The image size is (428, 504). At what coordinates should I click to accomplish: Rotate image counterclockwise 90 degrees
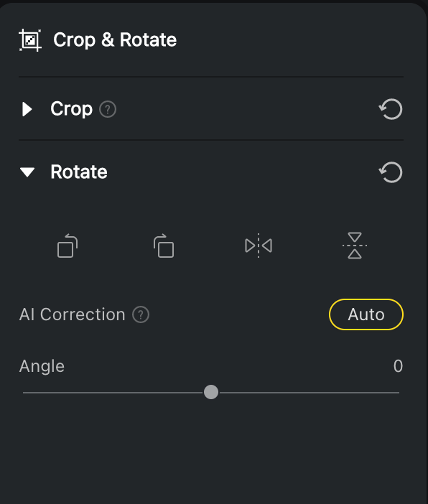[x=68, y=246]
